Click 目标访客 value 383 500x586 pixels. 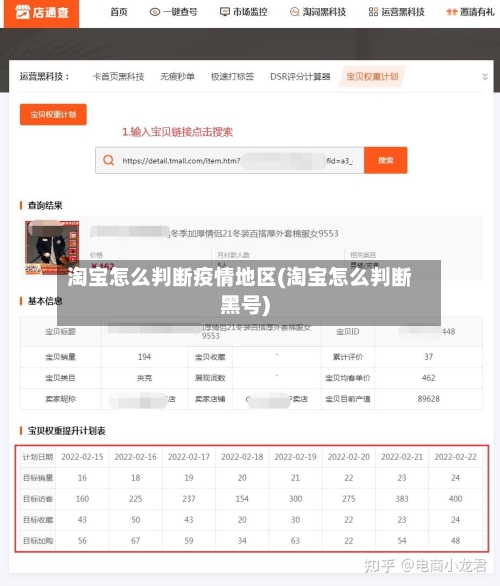402,499
